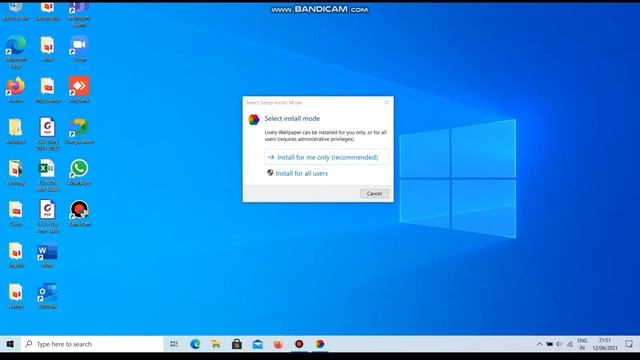Screen dimensions: 640x360
Task: Select the yellow zipped folder on desktop
Action: pos(16,131)
